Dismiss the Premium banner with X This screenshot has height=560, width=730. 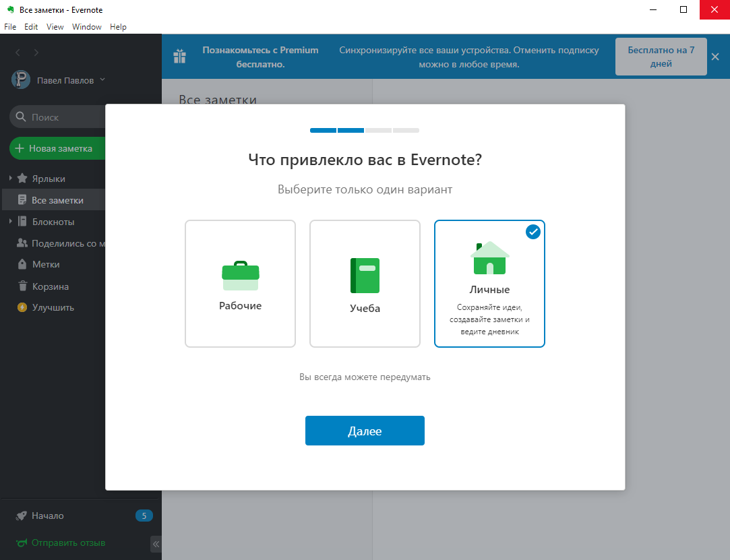pos(715,57)
